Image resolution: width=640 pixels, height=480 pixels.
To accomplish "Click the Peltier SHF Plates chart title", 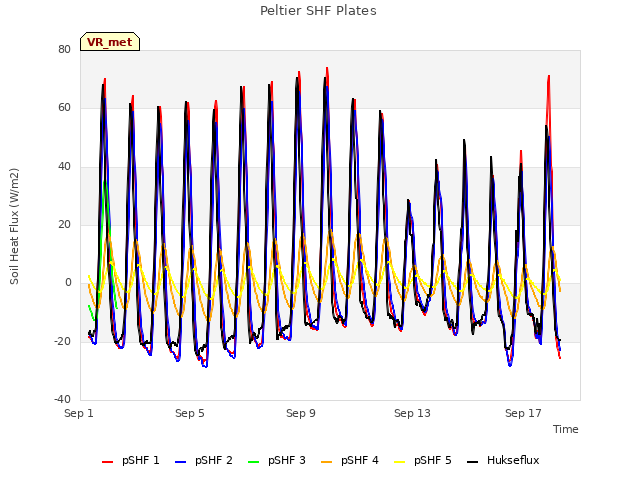I will pos(318,11).
